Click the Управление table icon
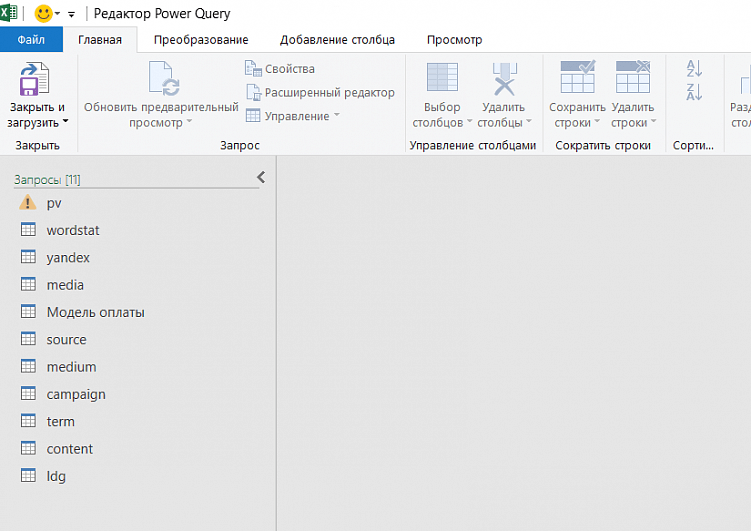Viewport: 751px width, 531px height. coord(253,115)
